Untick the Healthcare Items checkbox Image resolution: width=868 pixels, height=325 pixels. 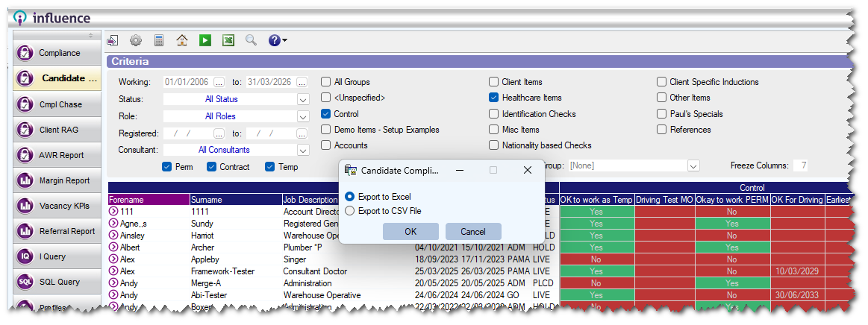[x=494, y=98]
